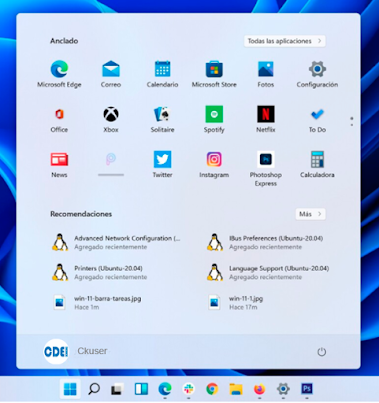Open Task View on the taskbar

117,389
